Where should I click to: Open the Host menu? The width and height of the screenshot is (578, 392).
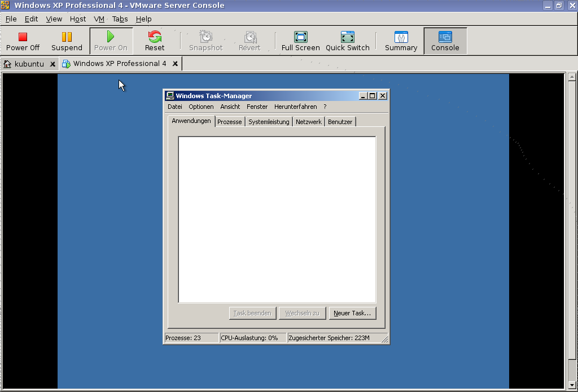coord(78,19)
